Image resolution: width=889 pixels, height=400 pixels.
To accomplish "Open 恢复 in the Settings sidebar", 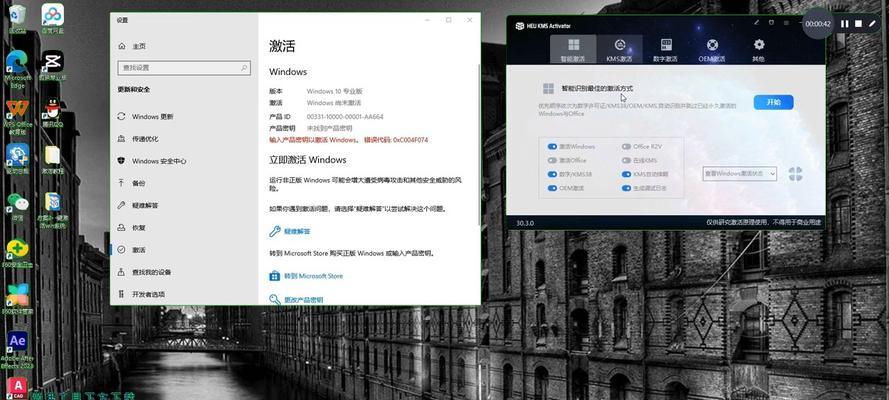I will coord(184,227).
